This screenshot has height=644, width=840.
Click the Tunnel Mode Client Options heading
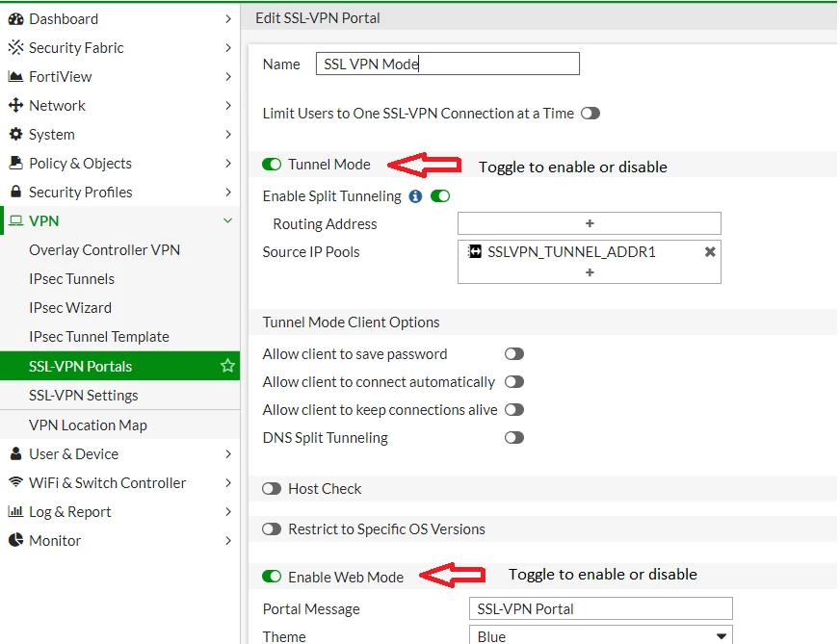(351, 322)
